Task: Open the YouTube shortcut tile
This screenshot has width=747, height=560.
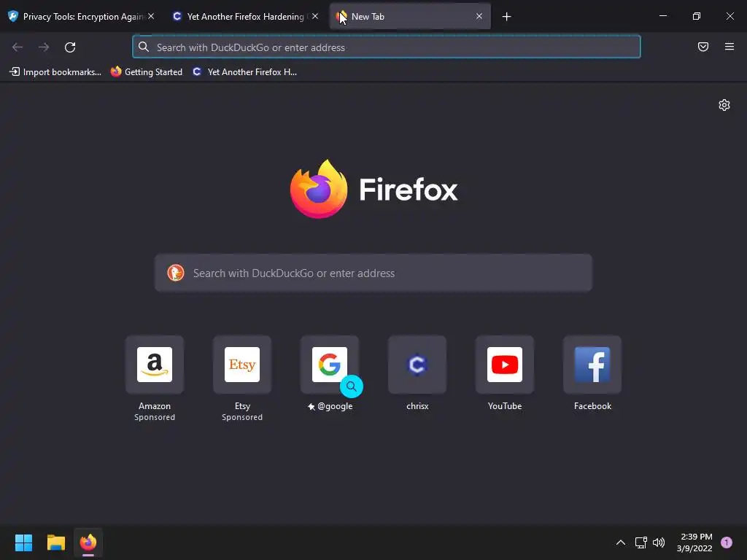Action: click(505, 365)
